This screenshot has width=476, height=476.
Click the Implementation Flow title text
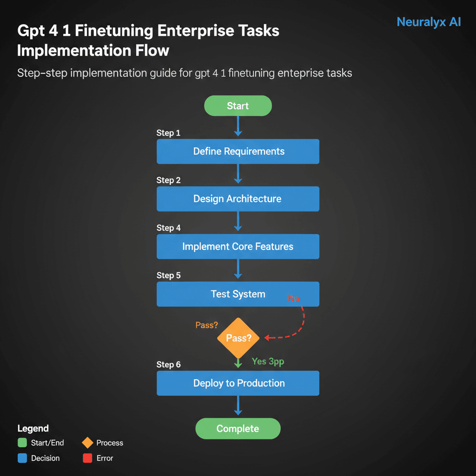tap(93, 50)
